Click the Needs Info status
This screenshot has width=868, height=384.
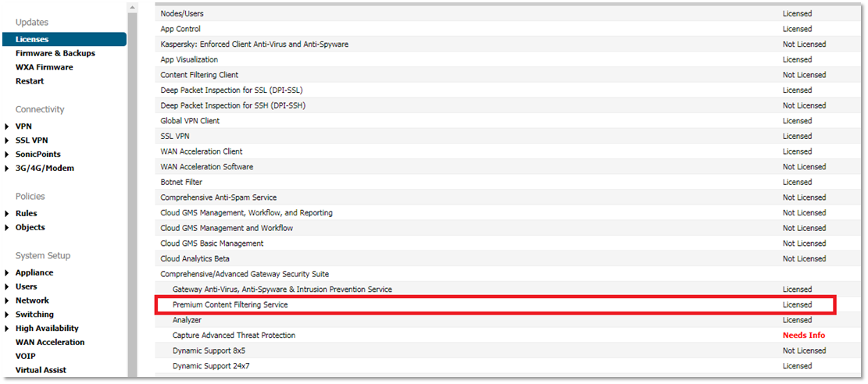(804, 336)
